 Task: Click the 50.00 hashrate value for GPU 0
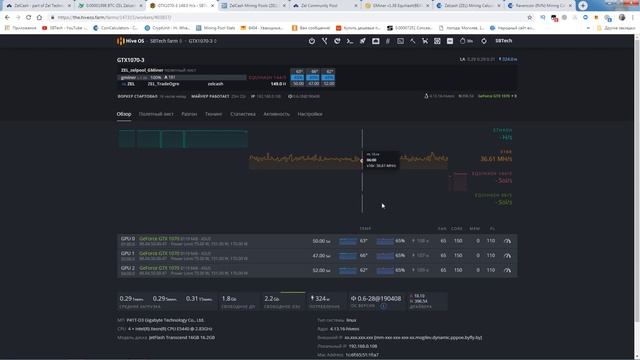point(321,241)
